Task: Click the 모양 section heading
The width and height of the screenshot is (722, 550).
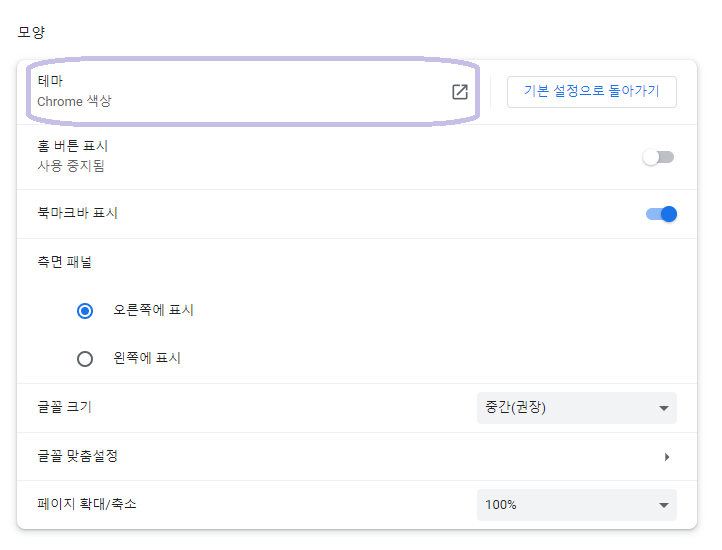Action: click(x=31, y=32)
